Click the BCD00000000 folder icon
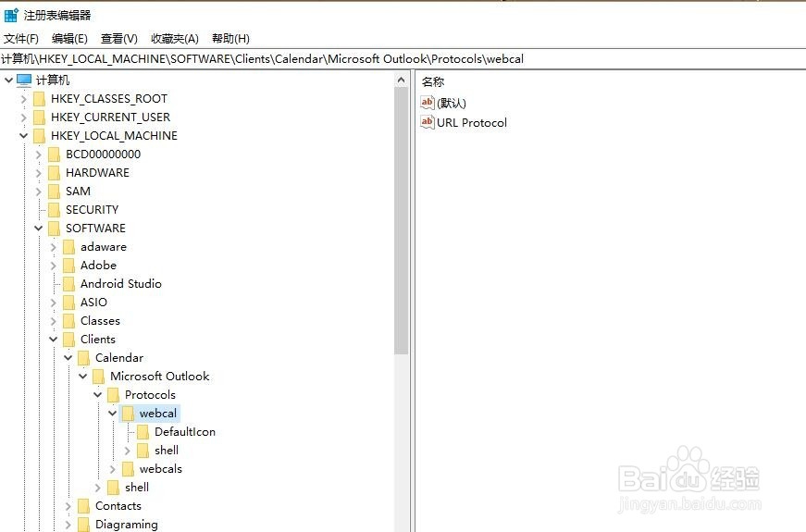 [x=54, y=155]
